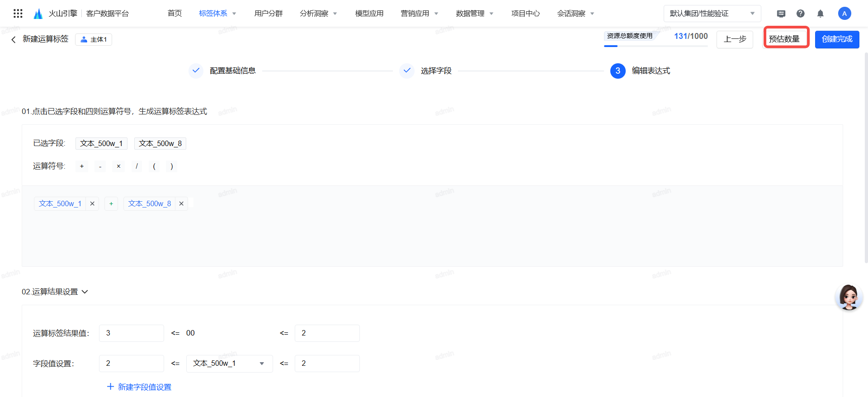
Task: Open the notifications bell
Action: pyautogui.click(x=821, y=14)
